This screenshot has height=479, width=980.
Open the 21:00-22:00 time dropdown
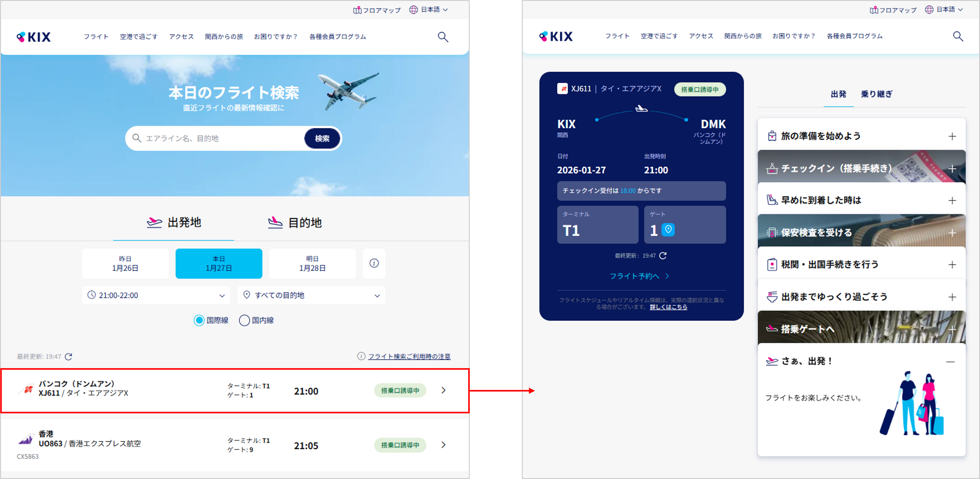point(156,295)
